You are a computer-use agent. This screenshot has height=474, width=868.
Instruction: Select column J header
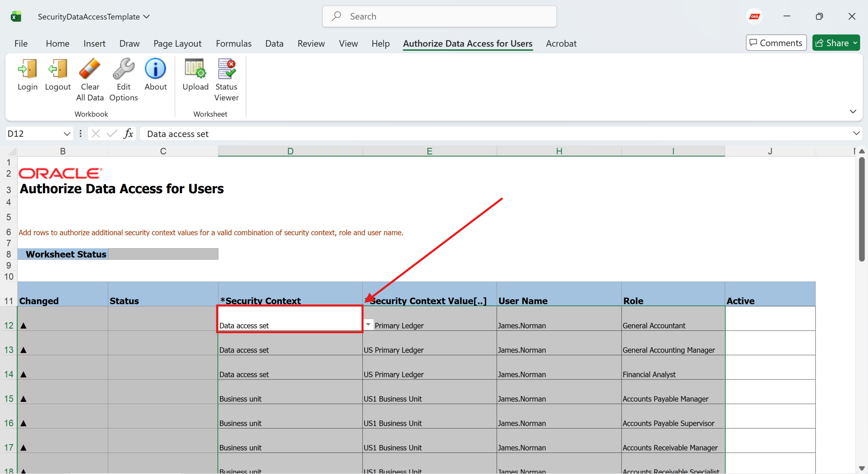(770, 151)
